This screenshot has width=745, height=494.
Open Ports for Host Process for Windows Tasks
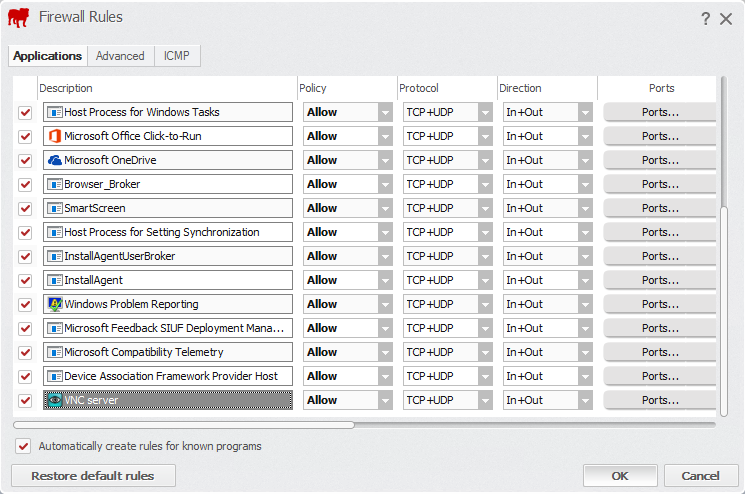(x=659, y=112)
